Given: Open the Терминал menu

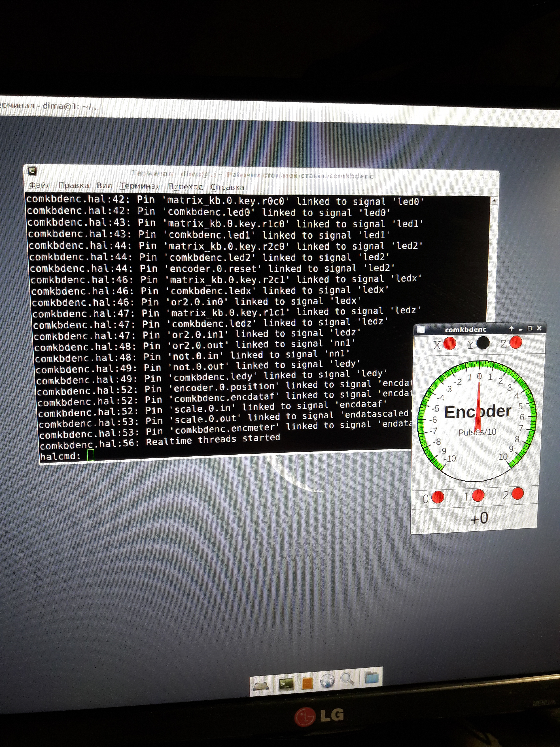Looking at the screenshot, I should (140, 186).
